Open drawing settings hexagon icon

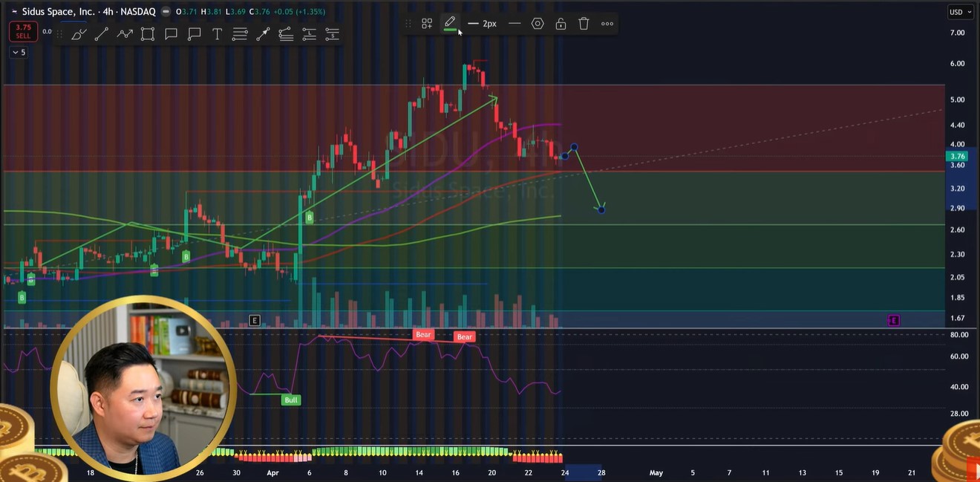pos(538,24)
